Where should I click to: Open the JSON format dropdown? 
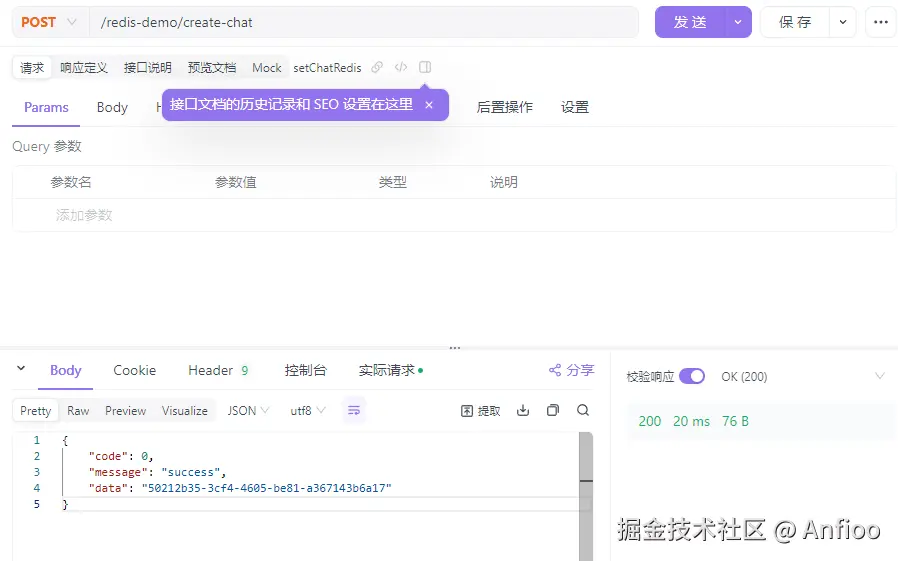[x=248, y=410]
